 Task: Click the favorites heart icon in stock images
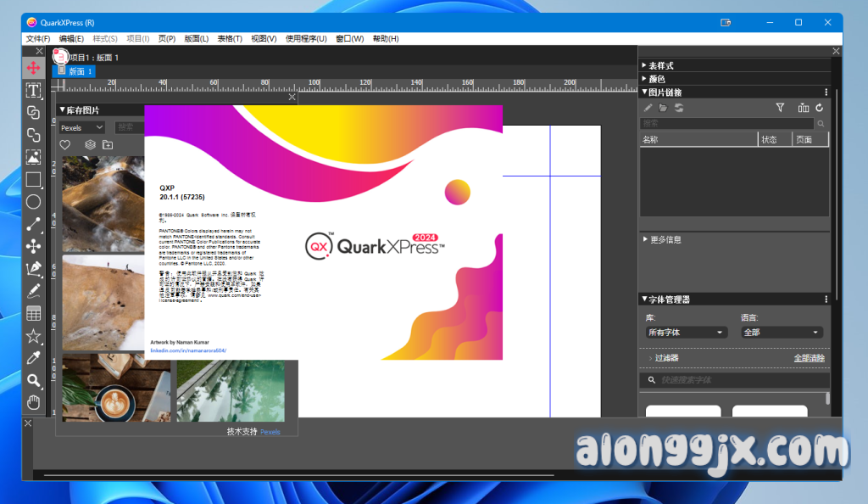pyautogui.click(x=65, y=145)
